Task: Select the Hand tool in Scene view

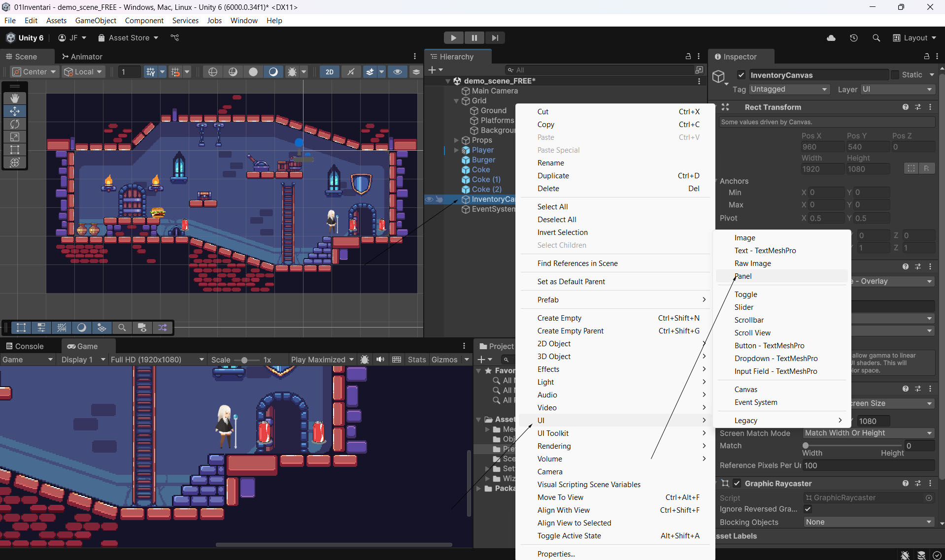Action: point(15,99)
